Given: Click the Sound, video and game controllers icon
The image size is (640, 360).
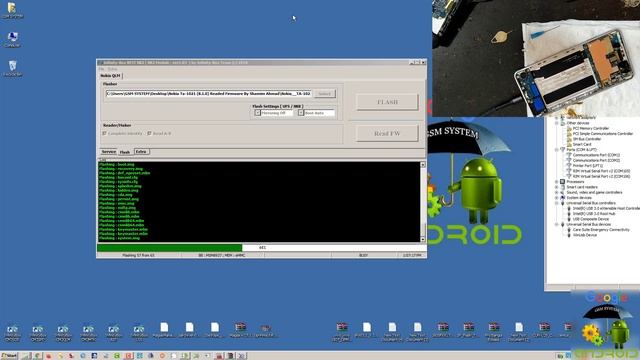Looking at the screenshot, I should (563, 192).
